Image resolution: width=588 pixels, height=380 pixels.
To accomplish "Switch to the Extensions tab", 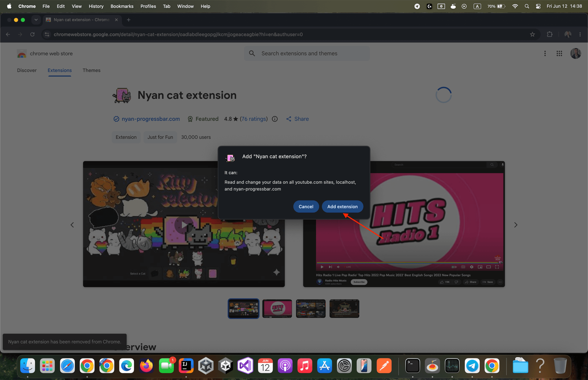I will pos(60,70).
